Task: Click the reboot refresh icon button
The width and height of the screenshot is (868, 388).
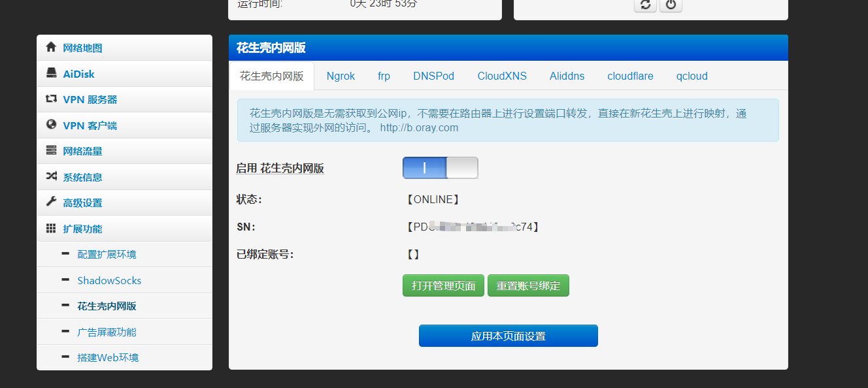Action: (645, 5)
